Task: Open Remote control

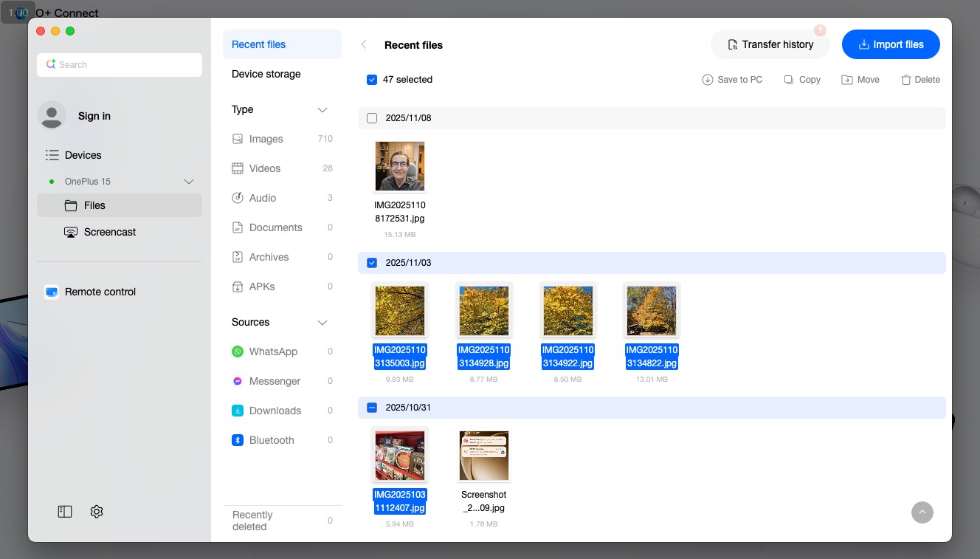Action: 100,292
